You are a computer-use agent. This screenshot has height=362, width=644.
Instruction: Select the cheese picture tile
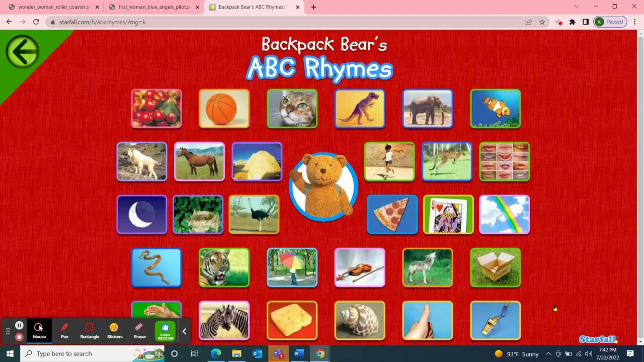(x=292, y=320)
